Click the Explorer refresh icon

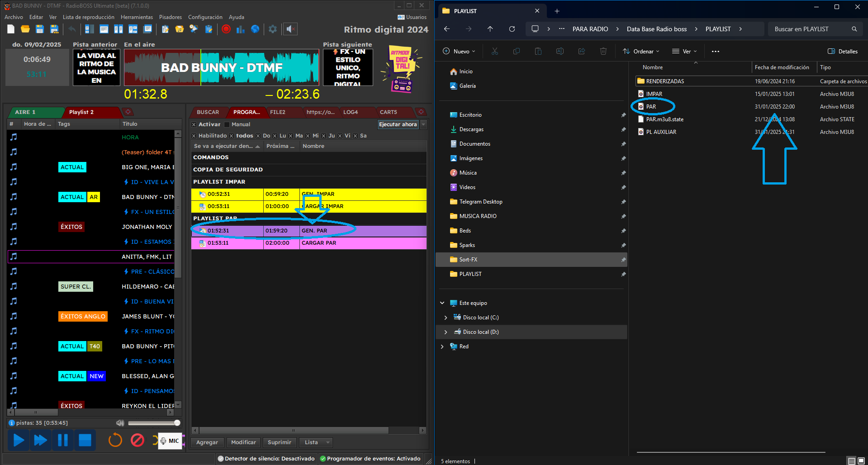point(512,29)
